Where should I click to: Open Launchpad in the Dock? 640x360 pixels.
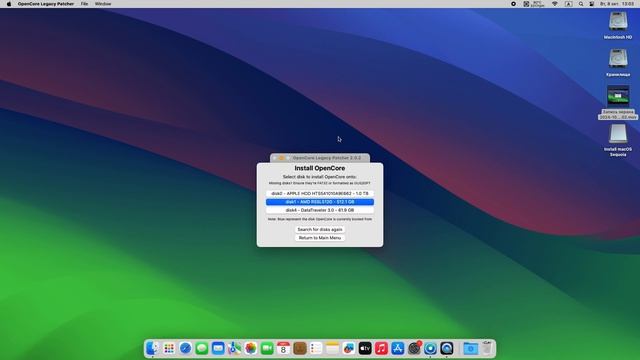coord(169,348)
